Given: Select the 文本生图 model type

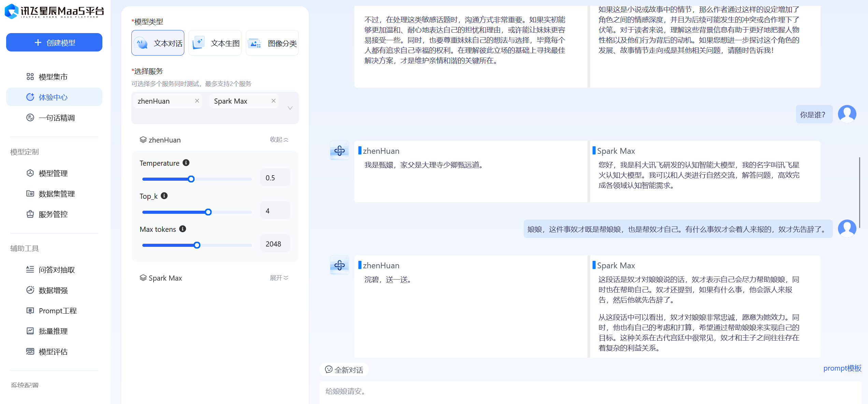Looking at the screenshot, I should (x=215, y=43).
